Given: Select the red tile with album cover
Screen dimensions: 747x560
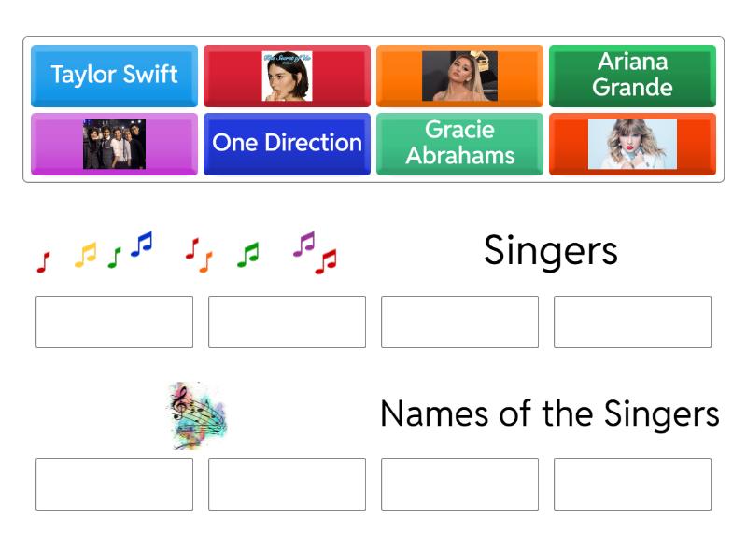Looking at the screenshot, I should coord(287,75).
